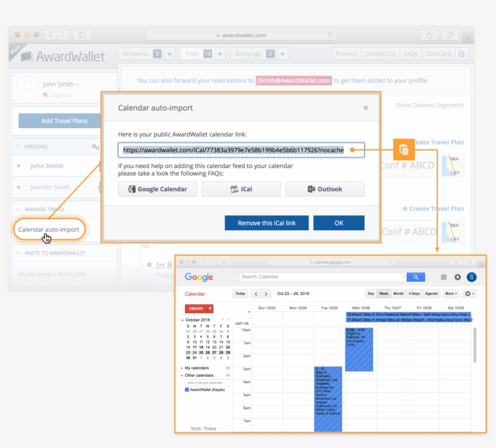Click Safari sidebar toggle in AwardWallet window
The width and height of the screenshot is (496, 448).
pos(82,35)
